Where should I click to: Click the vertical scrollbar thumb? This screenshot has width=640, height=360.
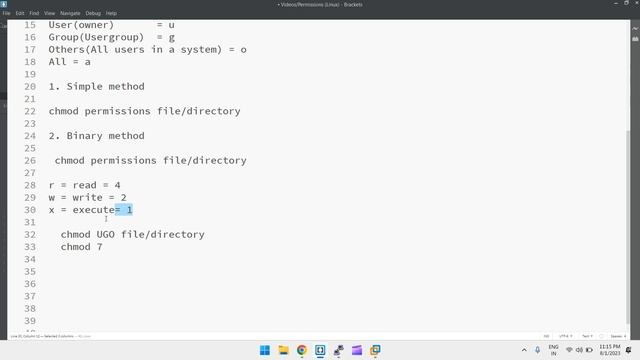pos(628,227)
